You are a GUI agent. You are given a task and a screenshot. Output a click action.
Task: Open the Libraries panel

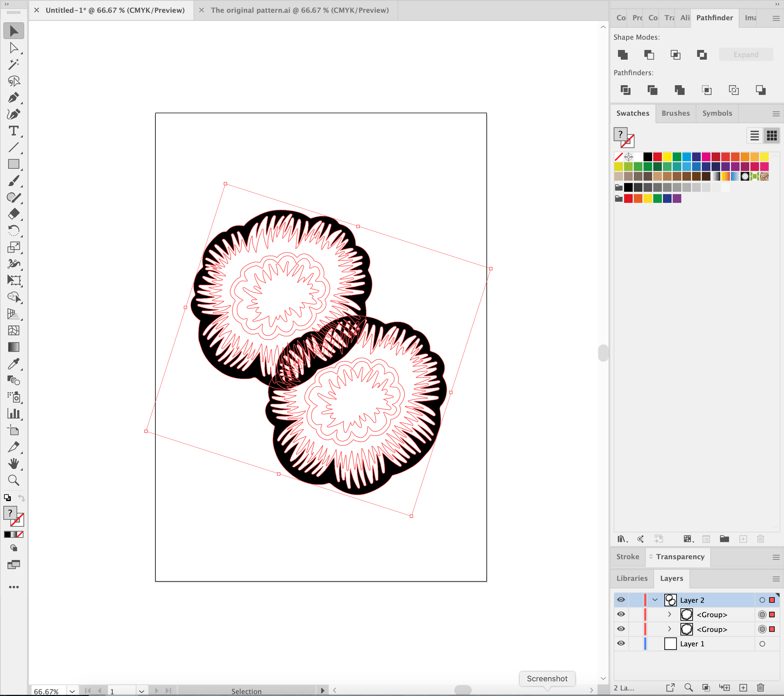pyautogui.click(x=632, y=578)
